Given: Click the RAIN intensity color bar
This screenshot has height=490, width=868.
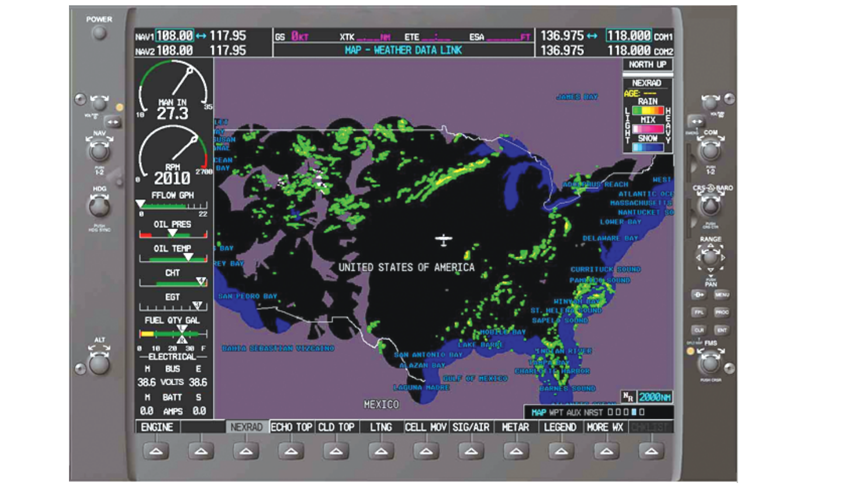Looking at the screenshot, I should (x=648, y=110).
